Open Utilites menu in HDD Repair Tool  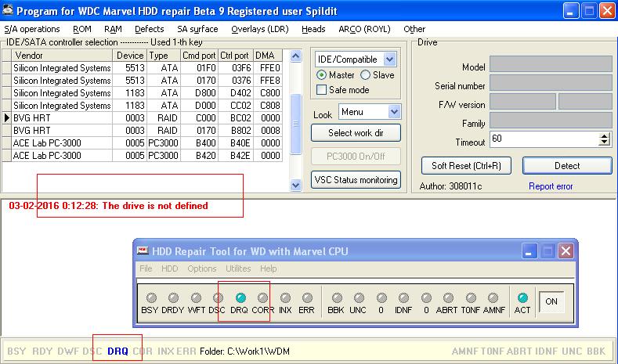point(238,268)
